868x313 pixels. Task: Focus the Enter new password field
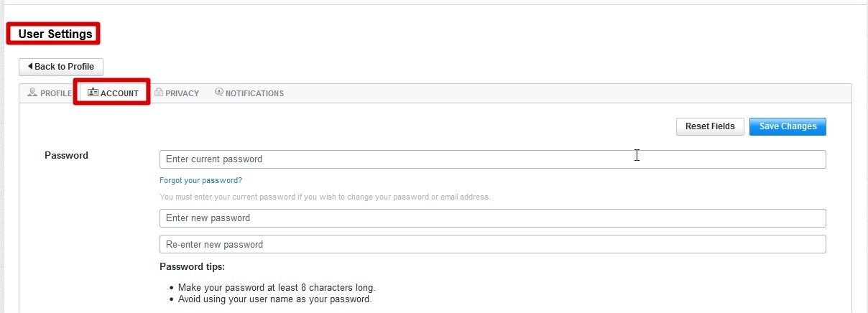click(492, 218)
